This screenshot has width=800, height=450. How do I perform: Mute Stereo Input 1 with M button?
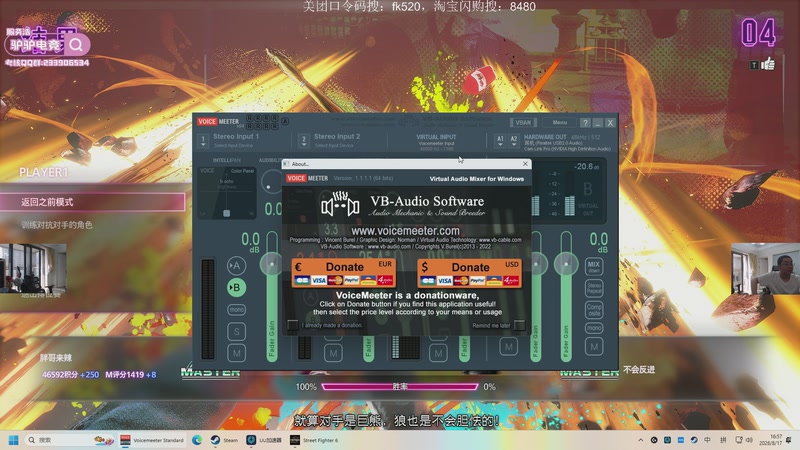coord(236,353)
